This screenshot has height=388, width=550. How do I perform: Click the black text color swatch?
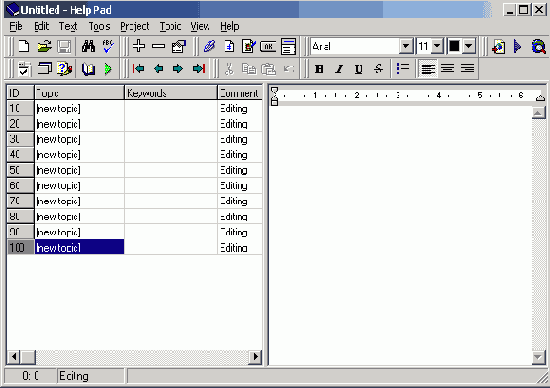pos(454,46)
